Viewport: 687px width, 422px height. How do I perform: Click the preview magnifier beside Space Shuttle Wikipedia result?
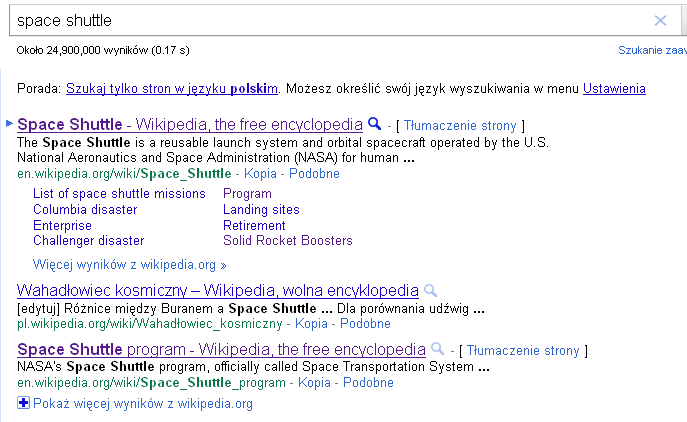coord(375,124)
